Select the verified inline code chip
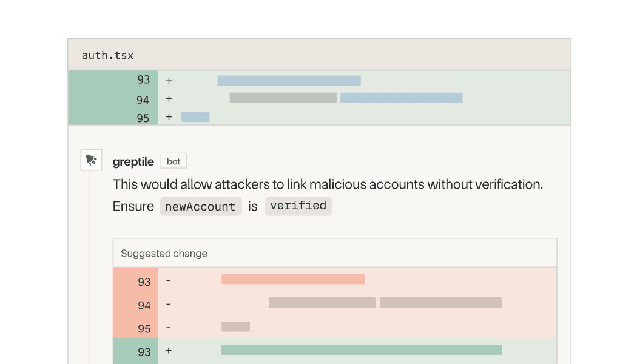This screenshot has width=637, height=364. coord(298,206)
